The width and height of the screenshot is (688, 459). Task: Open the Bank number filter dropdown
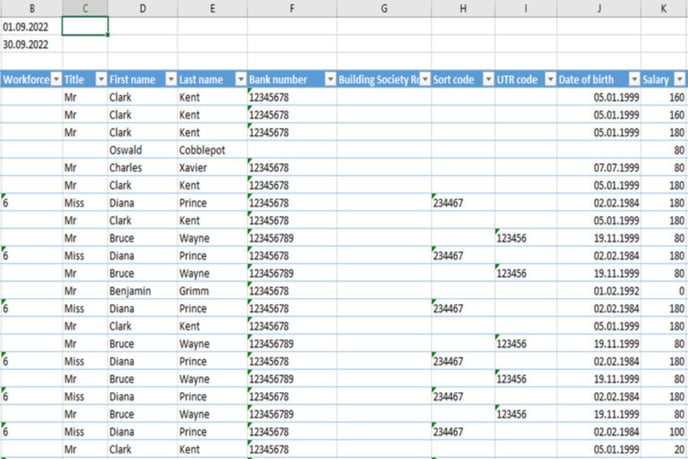pos(330,79)
